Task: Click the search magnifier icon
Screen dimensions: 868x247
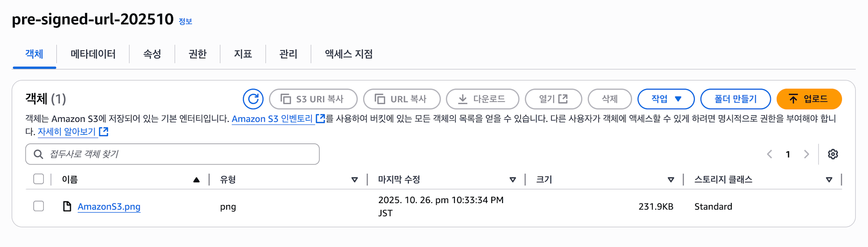Action: 39,154
